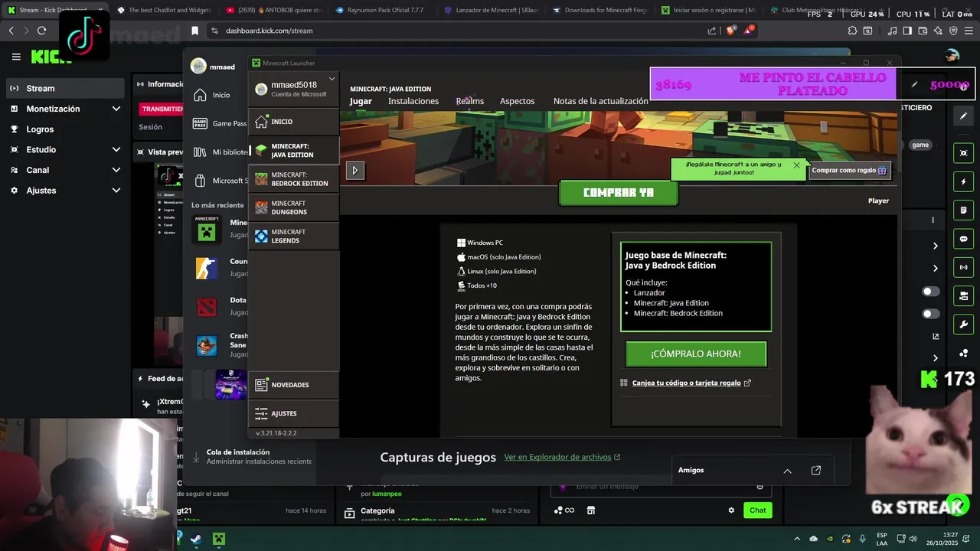Switch to the Aspectos tab
Viewport: 980px width, 551px height.
tap(517, 101)
